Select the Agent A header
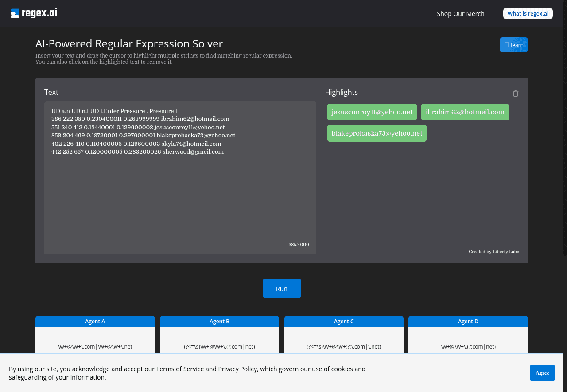The height and width of the screenshot is (392, 567). tap(95, 321)
